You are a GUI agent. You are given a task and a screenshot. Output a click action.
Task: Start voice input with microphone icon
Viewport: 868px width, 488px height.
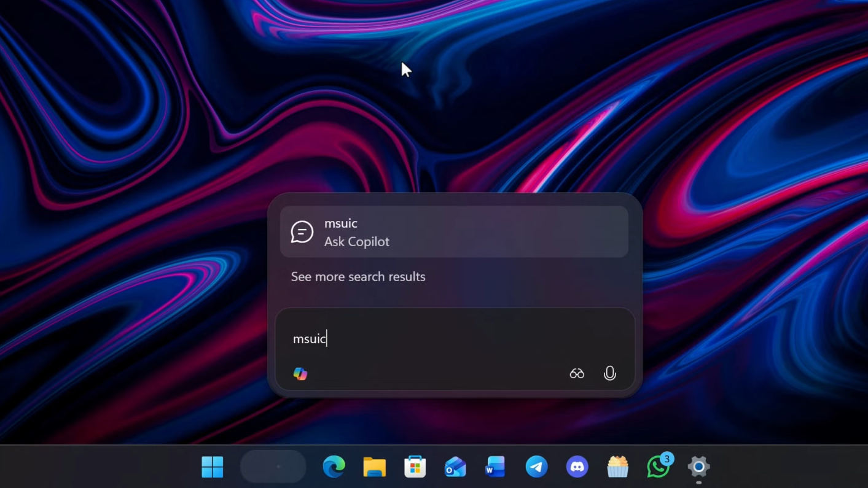click(x=609, y=373)
